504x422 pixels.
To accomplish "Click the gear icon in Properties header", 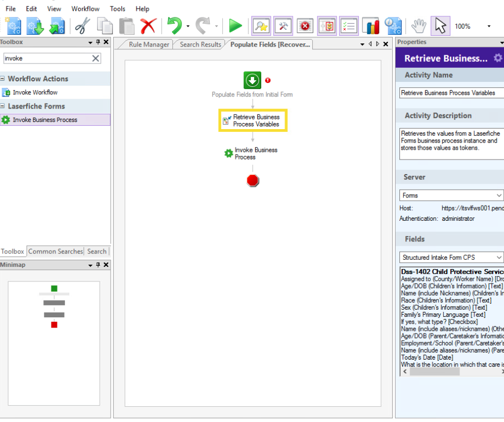I will click(x=497, y=58).
